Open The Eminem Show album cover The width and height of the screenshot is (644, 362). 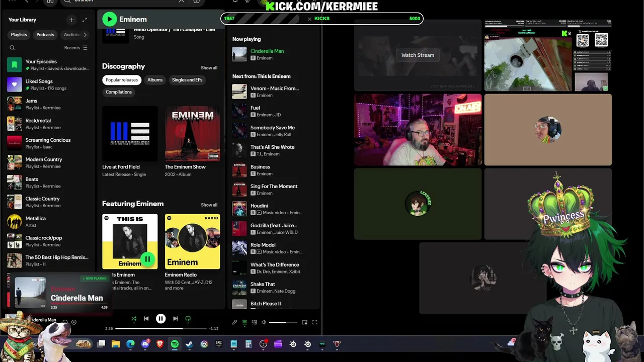point(192,133)
